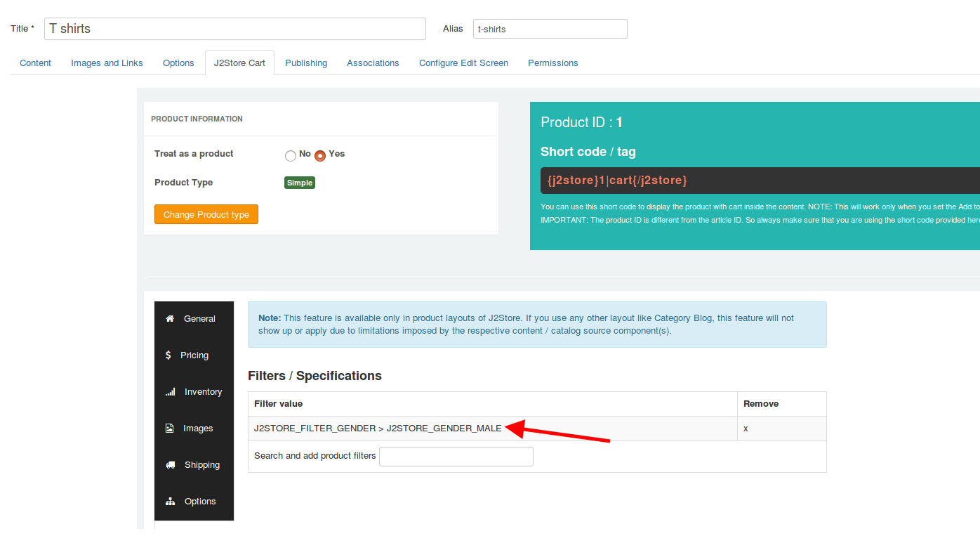The width and height of the screenshot is (980, 536).
Task: Open the Content tab
Action: 35,63
